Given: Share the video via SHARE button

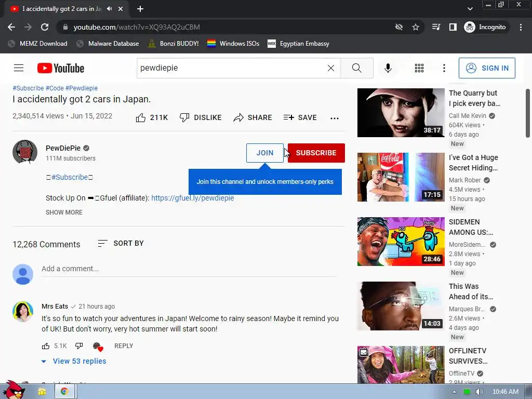Looking at the screenshot, I should (x=253, y=118).
